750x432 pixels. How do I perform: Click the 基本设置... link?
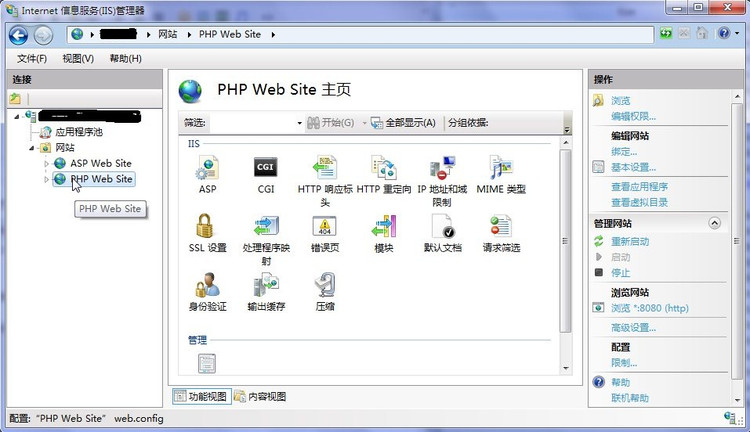click(x=633, y=167)
